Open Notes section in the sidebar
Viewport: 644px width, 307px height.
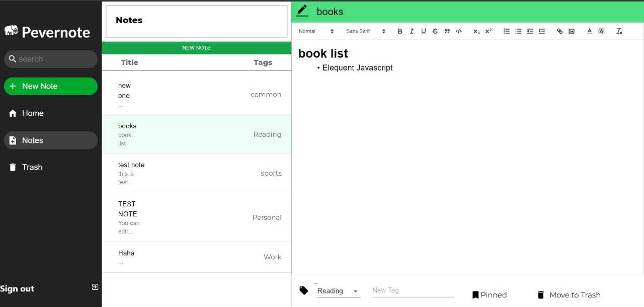pyautogui.click(x=51, y=140)
